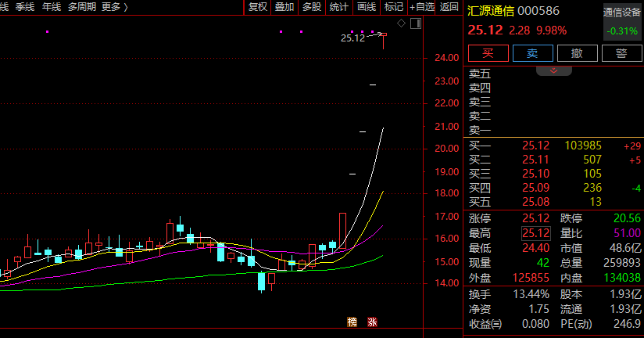The image size is (644, 338).
Task: Select the 画线 drawing tool
Action: [x=367, y=7]
